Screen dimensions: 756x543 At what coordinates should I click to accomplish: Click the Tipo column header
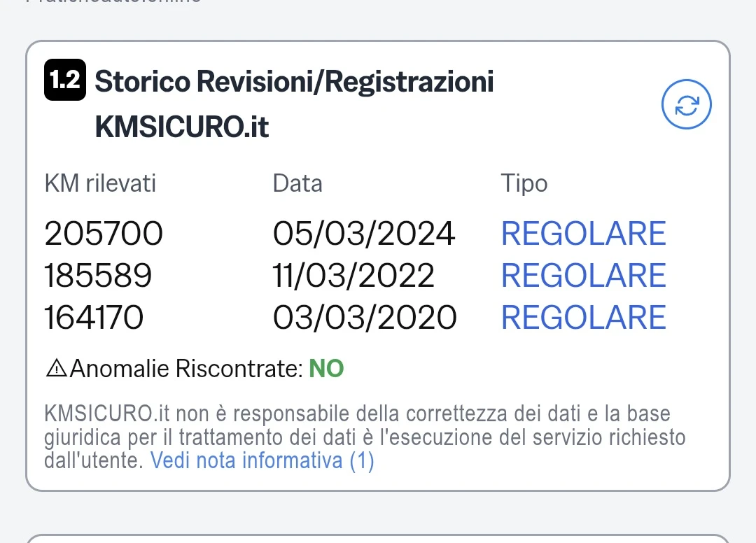(x=524, y=183)
